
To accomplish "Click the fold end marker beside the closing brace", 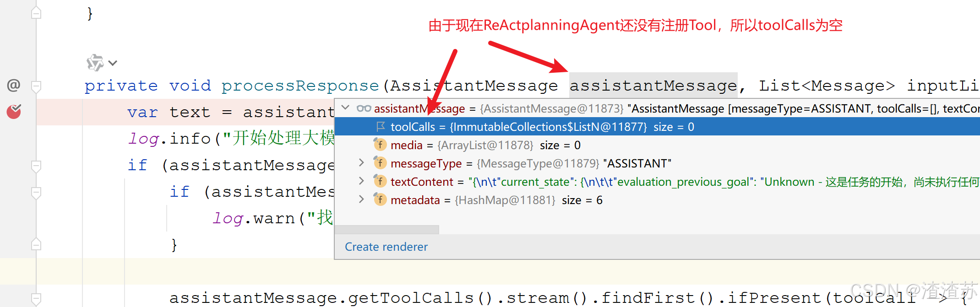I will point(36,244).
